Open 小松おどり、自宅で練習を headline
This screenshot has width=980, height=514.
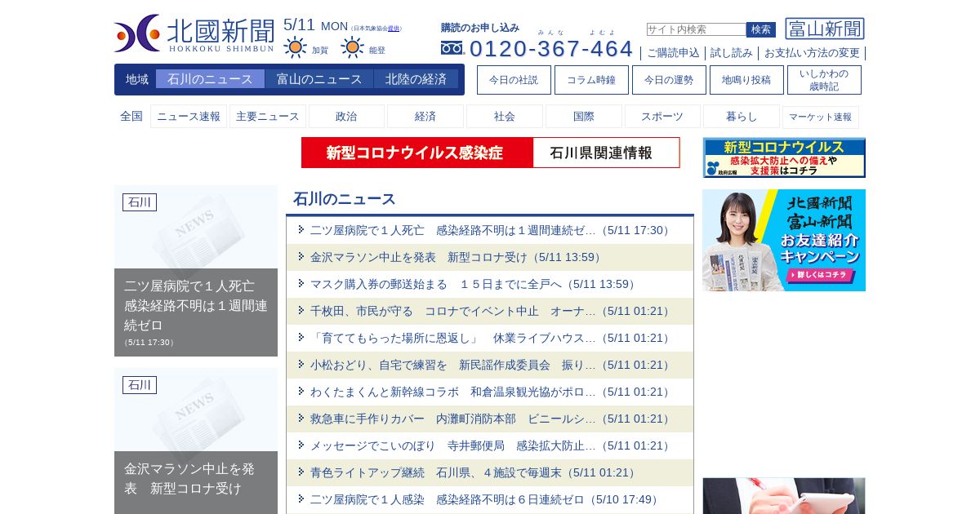click(x=492, y=365)
